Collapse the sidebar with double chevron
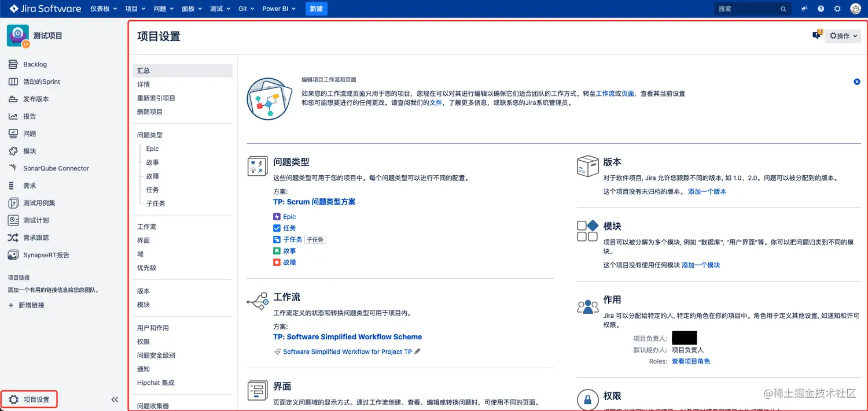The image size is (868, 411). coord(115,399)
